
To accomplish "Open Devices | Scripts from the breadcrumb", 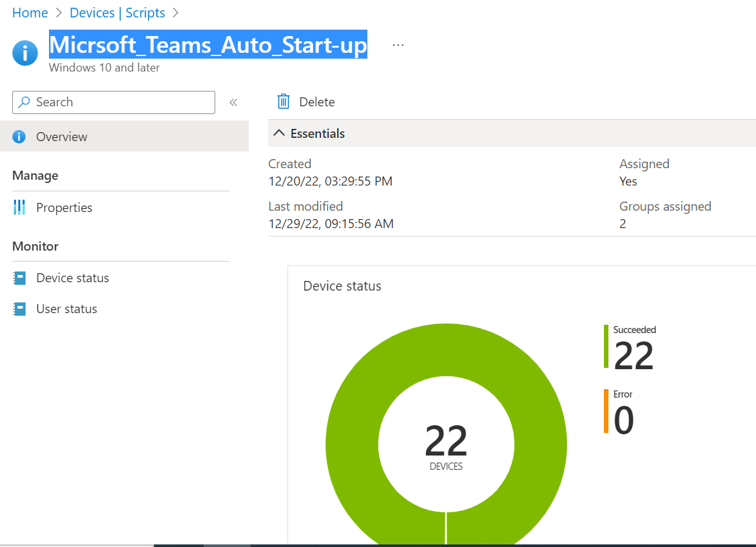I will (x=117, y=12).
